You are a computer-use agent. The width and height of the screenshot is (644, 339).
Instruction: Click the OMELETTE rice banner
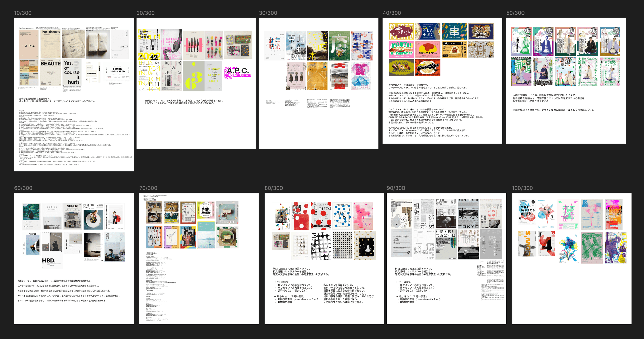(x=427, y=50)
